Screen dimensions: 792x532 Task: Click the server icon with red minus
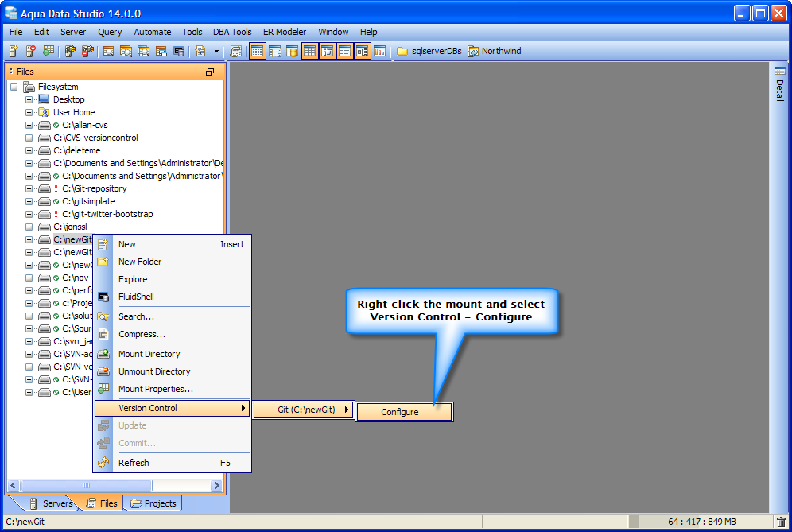pos(31,51)
